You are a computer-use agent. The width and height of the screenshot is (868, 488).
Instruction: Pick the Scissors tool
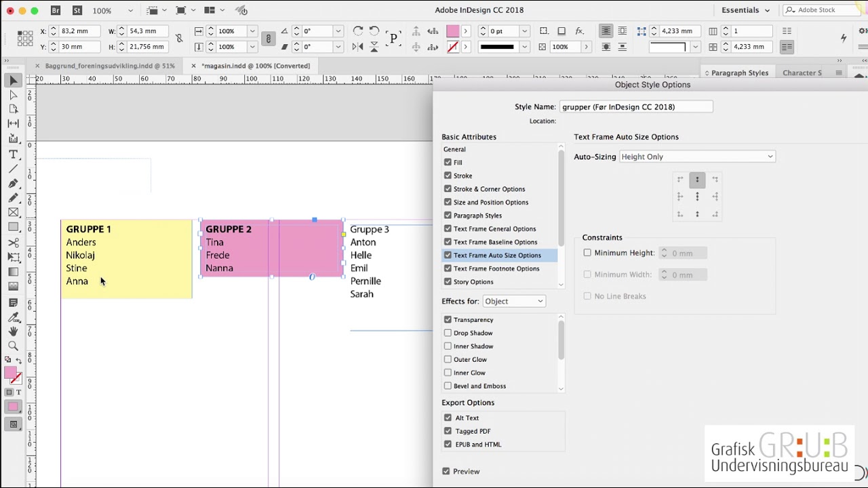13,243
